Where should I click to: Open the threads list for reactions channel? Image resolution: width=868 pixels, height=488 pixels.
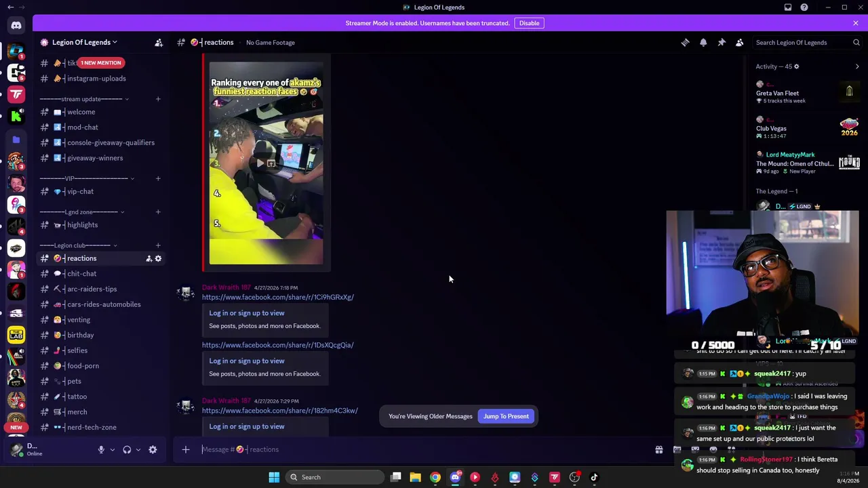pyautogui.click(x=685, y=43)
